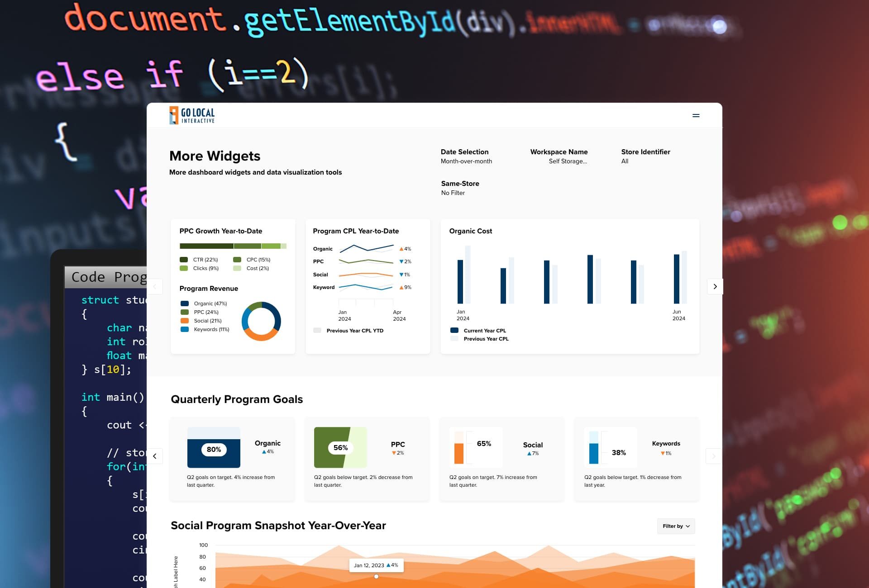Open the hamburger menu icon
The width and height of the screenshot is (869, 588).
point(696,116)
